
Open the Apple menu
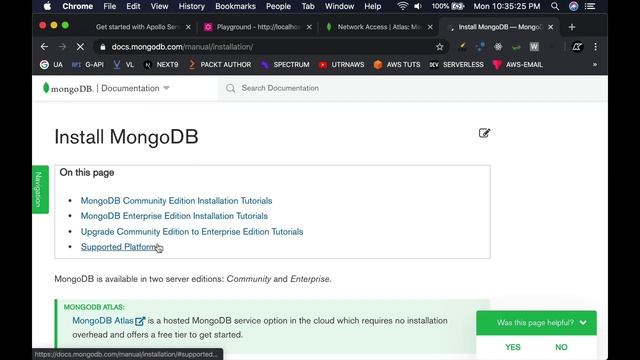pyautogui.click(x=47, y=6)
